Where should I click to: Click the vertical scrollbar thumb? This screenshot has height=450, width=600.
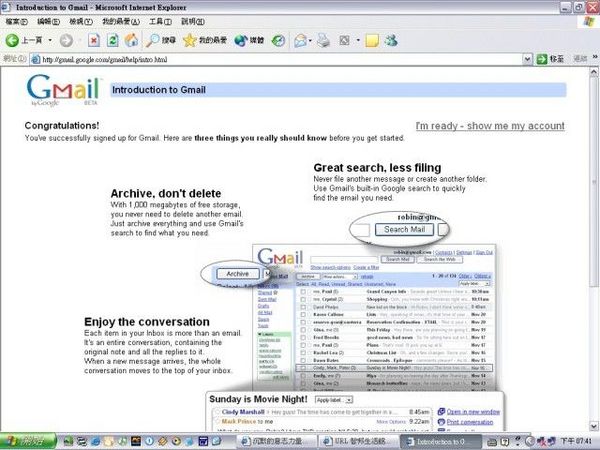593,181
